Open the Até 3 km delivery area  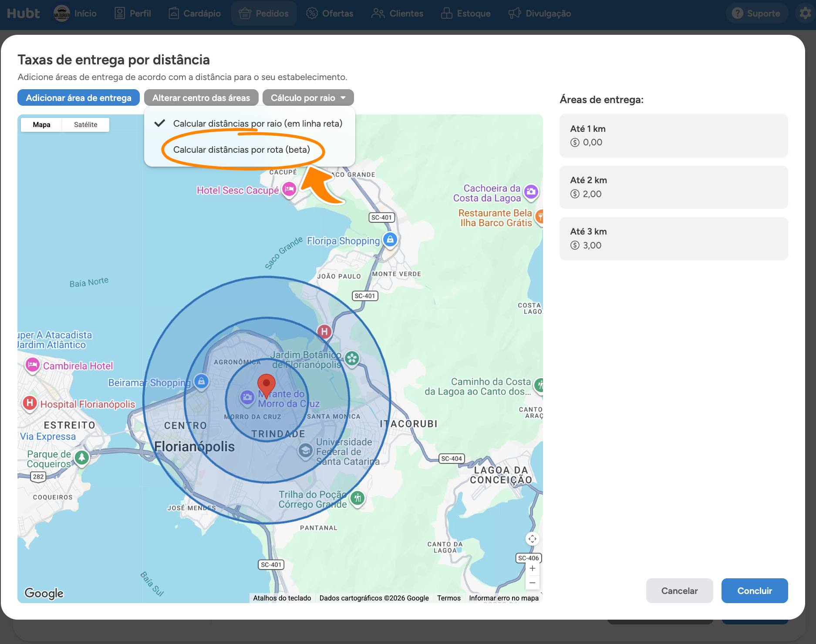(x=674, y=238)
